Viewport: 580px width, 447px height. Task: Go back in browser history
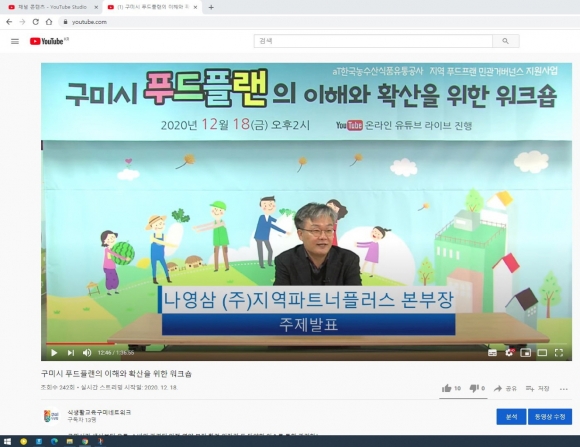[9, 22]
